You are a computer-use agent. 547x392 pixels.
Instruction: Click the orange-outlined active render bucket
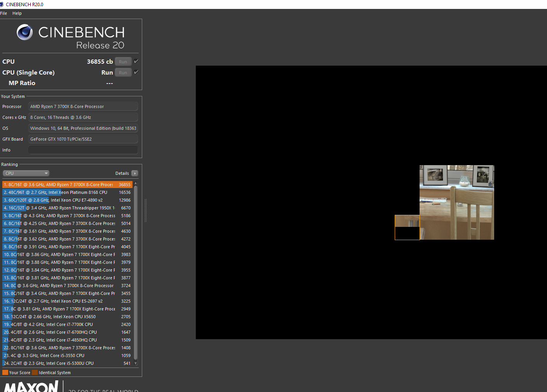click(407, 227)
